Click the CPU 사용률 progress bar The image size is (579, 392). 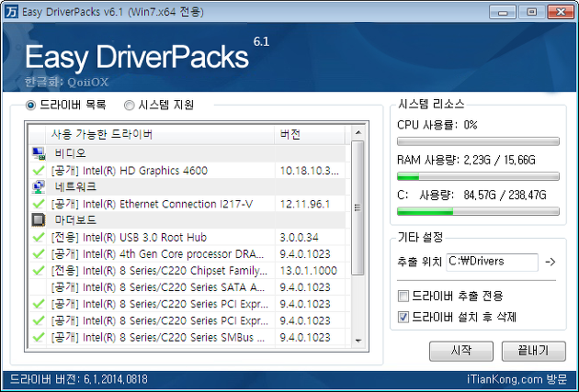tap(478, 141)
